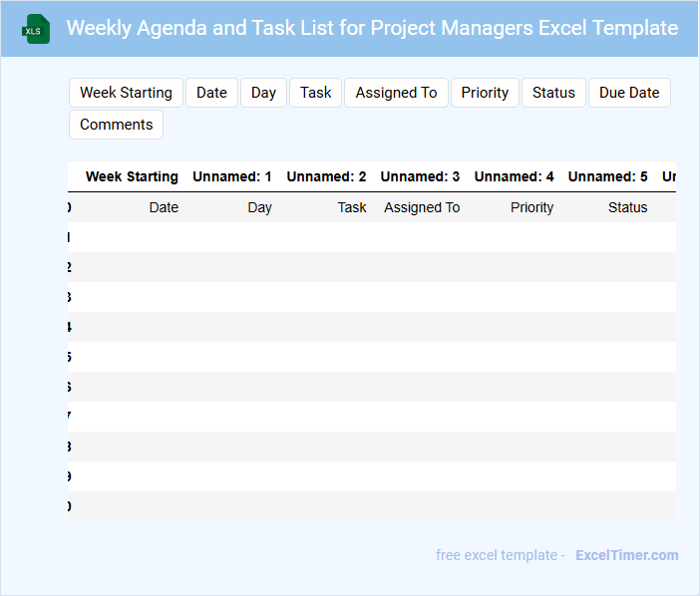Click the Week Starting column header
Screen dimensions: 700x596
(x=132, y=176)
